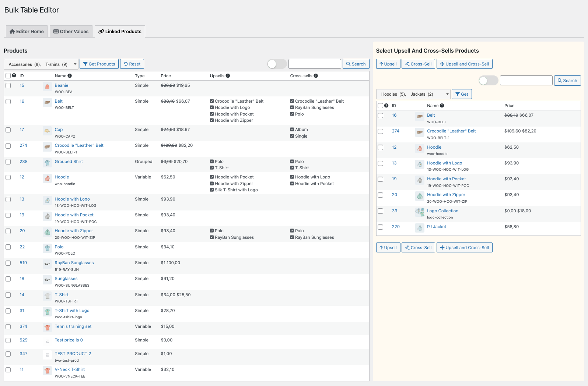The height and width of the screenshot is (386, 588).
Task: Open the Grouped Shirt link
Action: [x=69, y=162]
